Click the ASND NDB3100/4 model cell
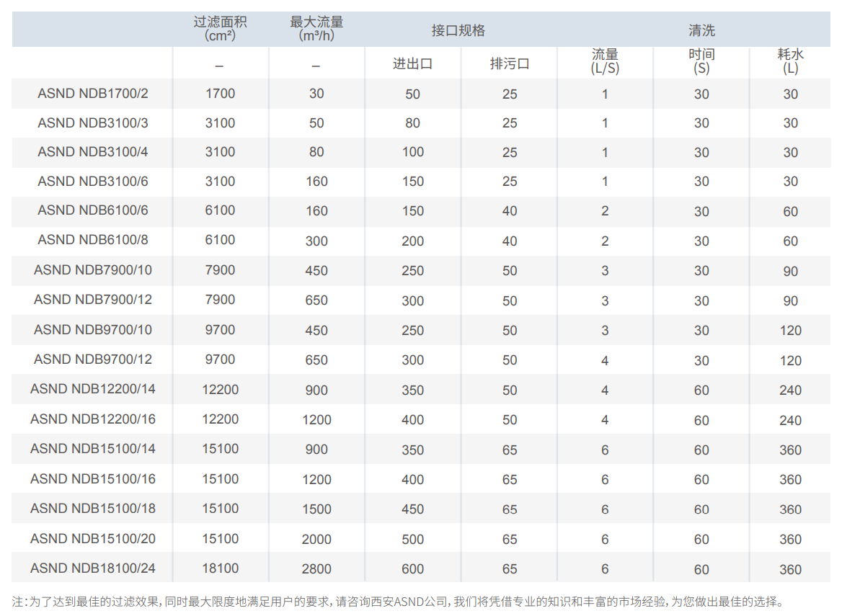The height and width of the screenshot is (616, 847). (93, 152)
